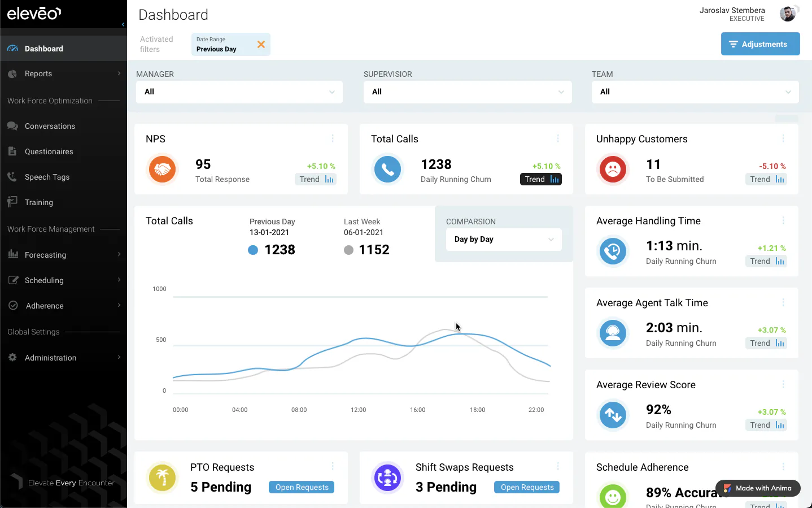Open Average Agent Talk Time options menu

(783, 302)
